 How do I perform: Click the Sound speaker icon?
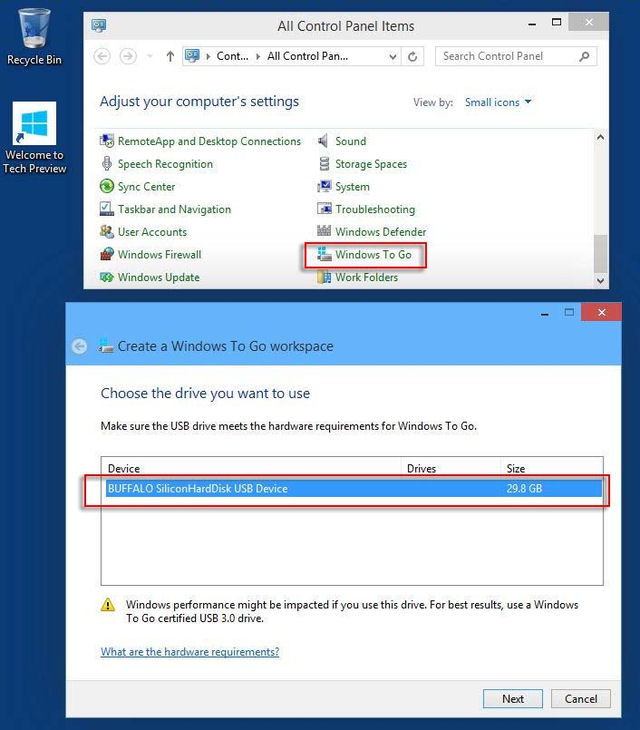coord(323,141)
